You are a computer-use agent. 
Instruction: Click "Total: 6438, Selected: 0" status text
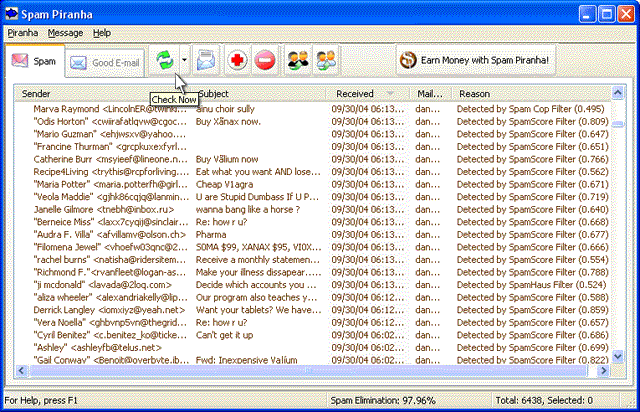[544, 401]
